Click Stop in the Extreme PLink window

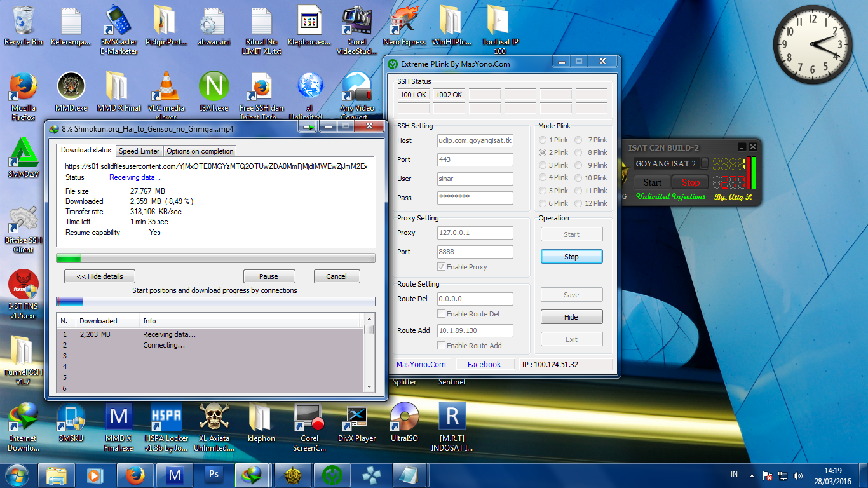[x=571, y=257]
